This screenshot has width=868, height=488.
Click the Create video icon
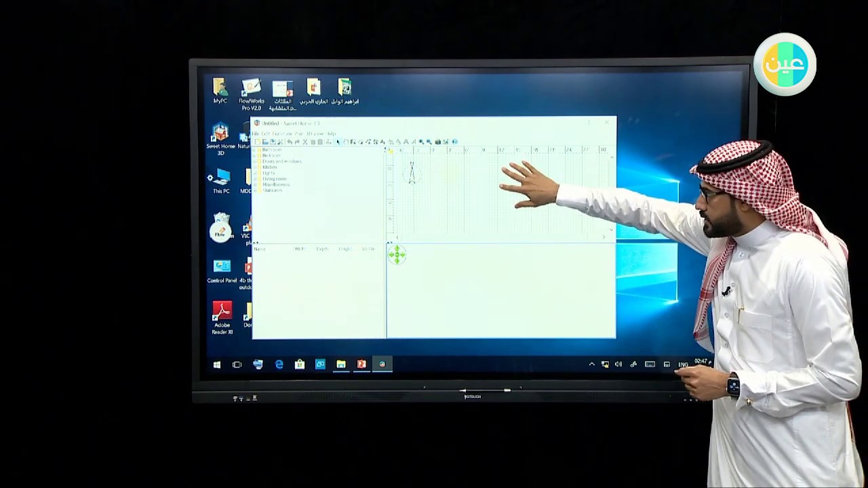point(446,142)
